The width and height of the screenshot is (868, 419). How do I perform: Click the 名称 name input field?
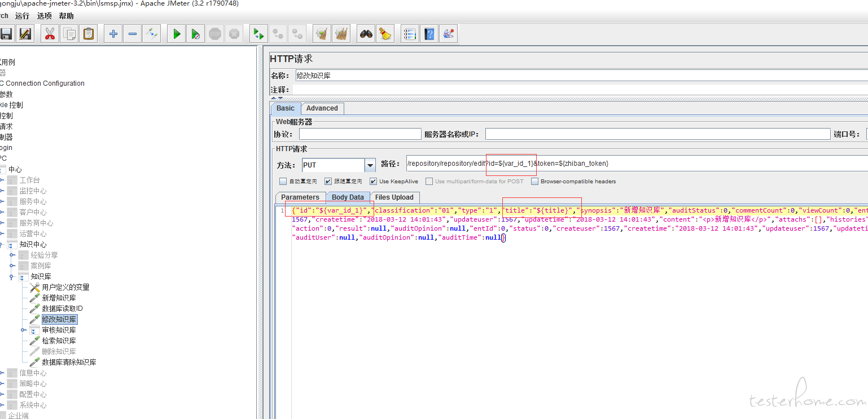tap(581, 76)
